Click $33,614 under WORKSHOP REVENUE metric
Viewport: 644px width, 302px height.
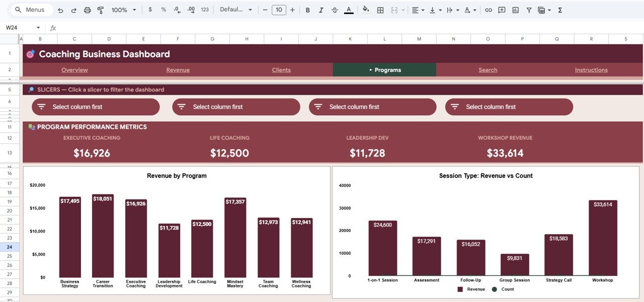pos(505,153)
